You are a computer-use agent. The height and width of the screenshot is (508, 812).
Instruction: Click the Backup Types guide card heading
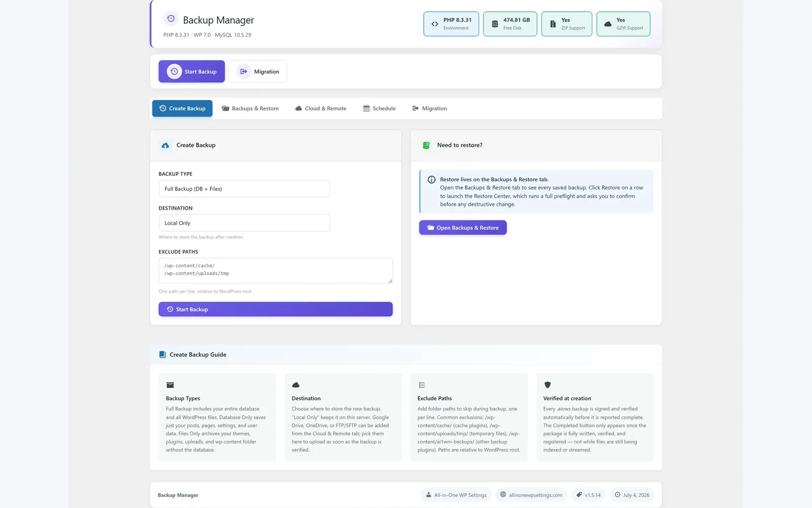pyautogui.click(x=183, y=399)
